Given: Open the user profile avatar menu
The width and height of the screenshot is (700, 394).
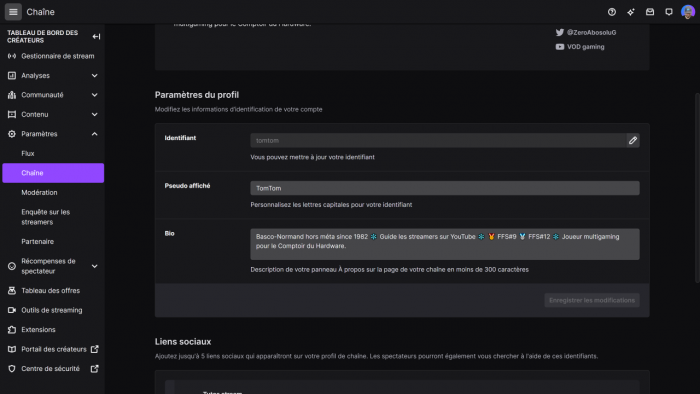Looking at the screenshot, I should (688, 12).
